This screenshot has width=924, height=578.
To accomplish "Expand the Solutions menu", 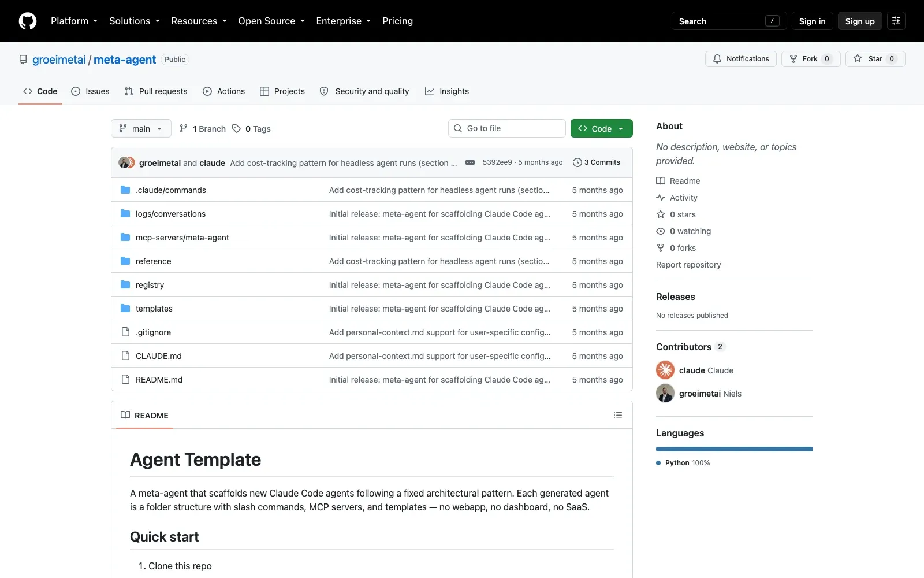I will pos(135,21).
